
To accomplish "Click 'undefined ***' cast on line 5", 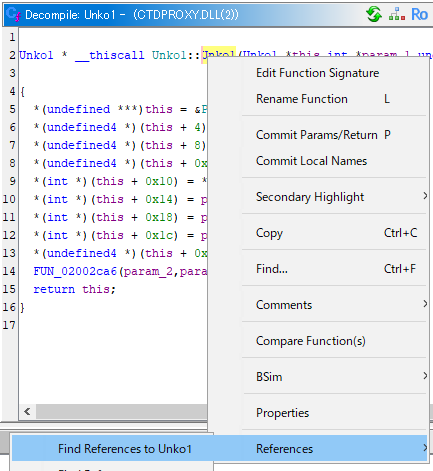I will pos(91,109).
